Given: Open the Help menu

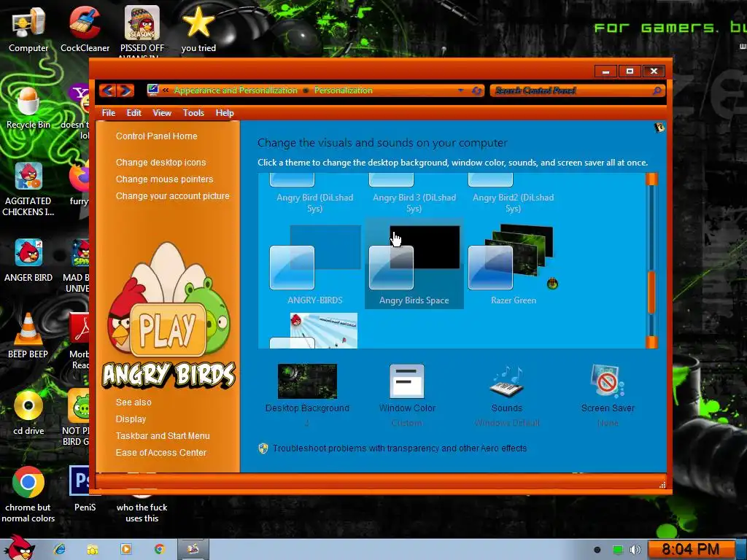Looking at the screenshot, I should click(x=225, y=113).
